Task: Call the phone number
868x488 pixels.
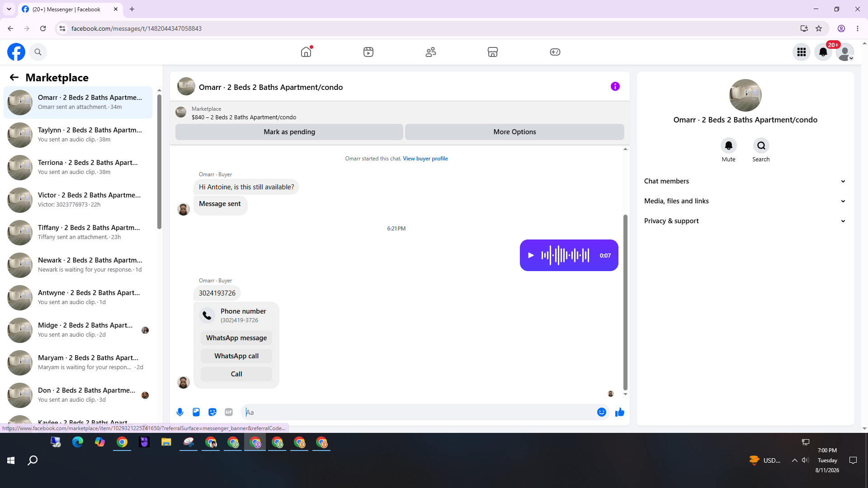Action: [236, 374]
